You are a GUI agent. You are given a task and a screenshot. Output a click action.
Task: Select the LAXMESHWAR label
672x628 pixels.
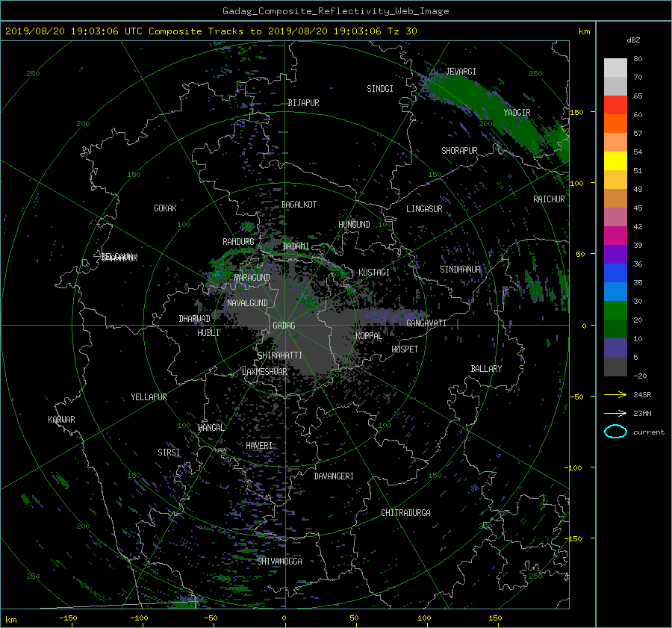(x=264, y=372)
